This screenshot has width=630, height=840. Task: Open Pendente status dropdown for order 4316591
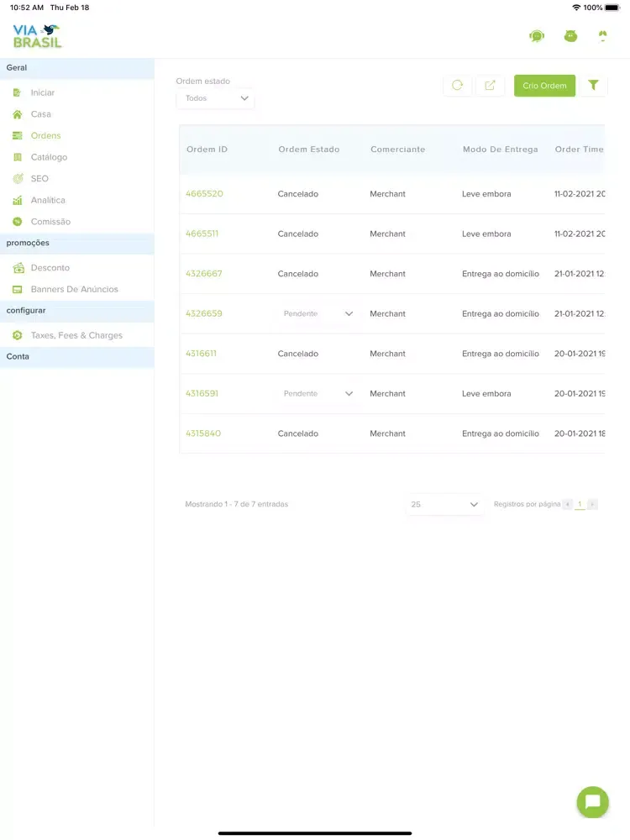318,393
